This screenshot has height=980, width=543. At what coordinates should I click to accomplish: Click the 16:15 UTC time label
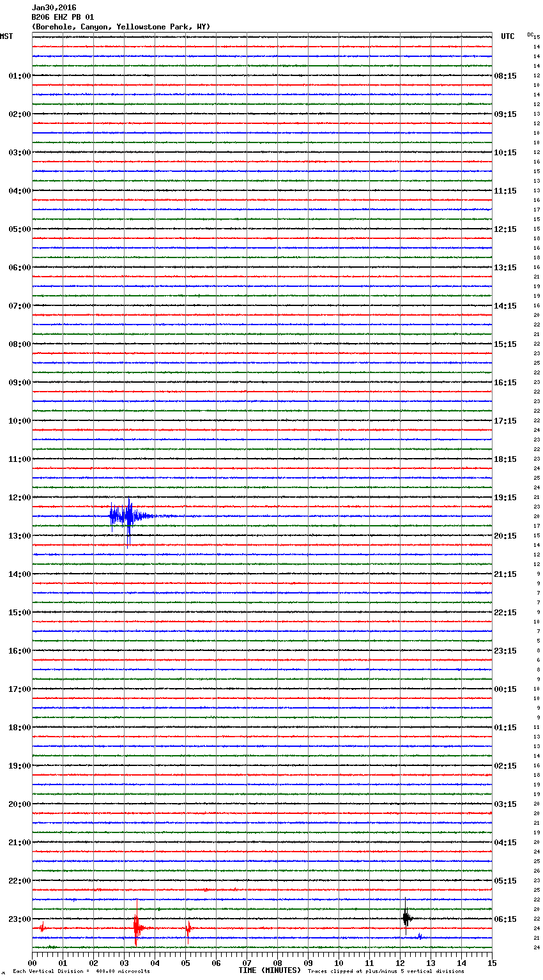pyautogui.click(x=505, y=383)
